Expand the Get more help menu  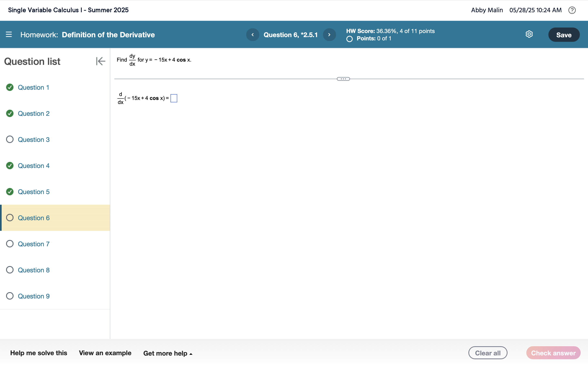click(x=168, y=353)
